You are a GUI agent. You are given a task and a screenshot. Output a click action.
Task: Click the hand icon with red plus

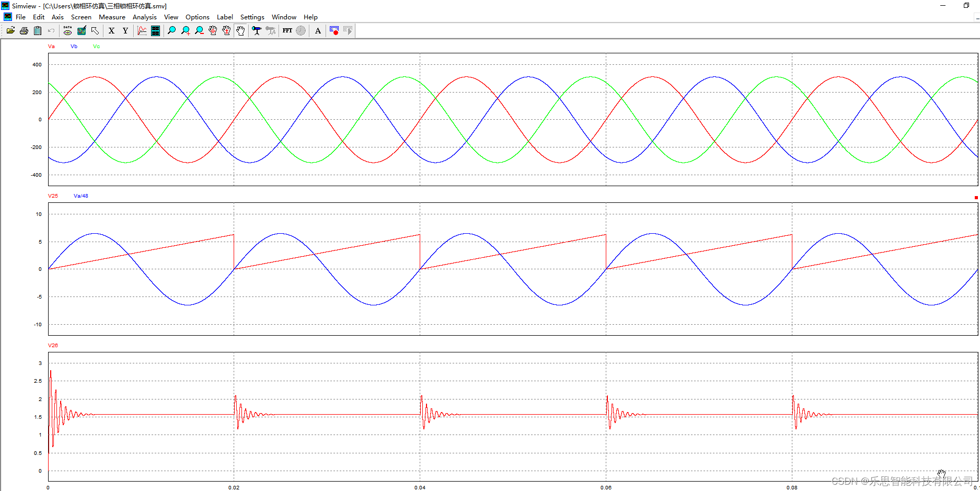pos(213,31)
